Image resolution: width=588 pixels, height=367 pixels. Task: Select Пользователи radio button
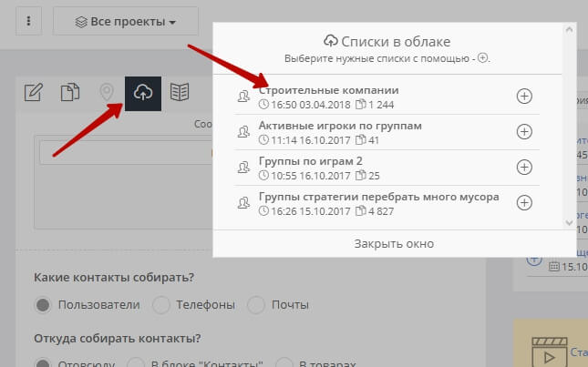(x=43, y=305)
